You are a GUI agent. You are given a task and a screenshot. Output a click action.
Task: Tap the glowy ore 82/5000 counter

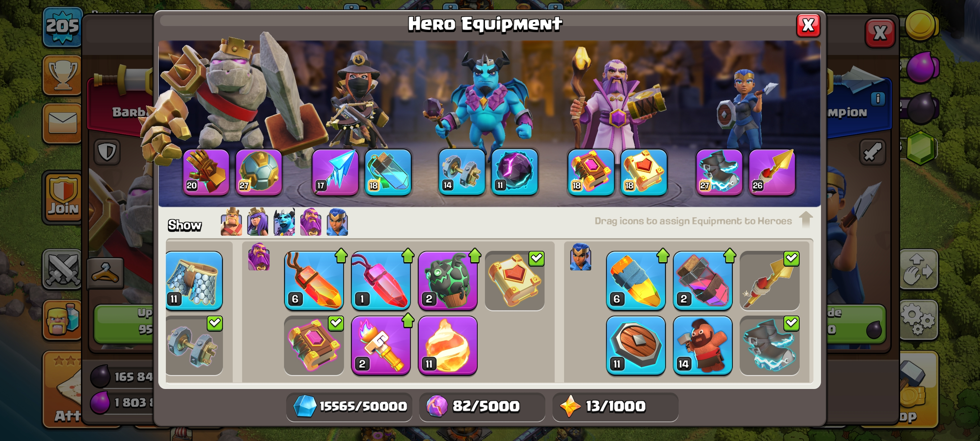[x=482, y=406]
